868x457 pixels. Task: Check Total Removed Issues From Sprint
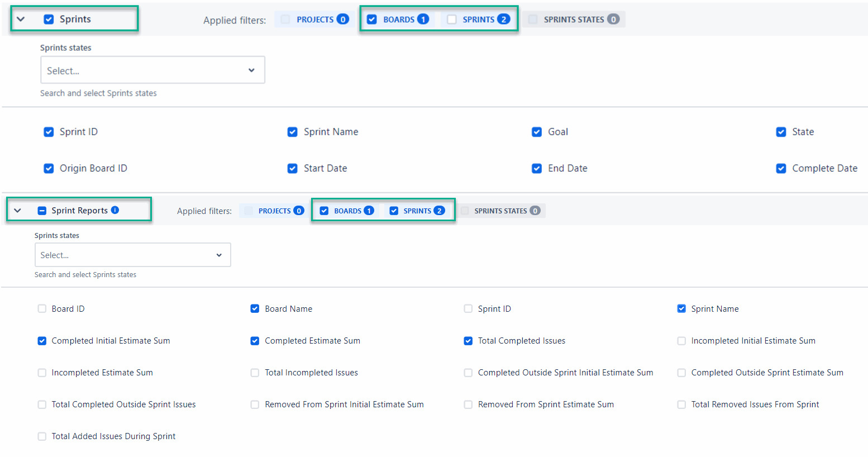coord(681,404)
